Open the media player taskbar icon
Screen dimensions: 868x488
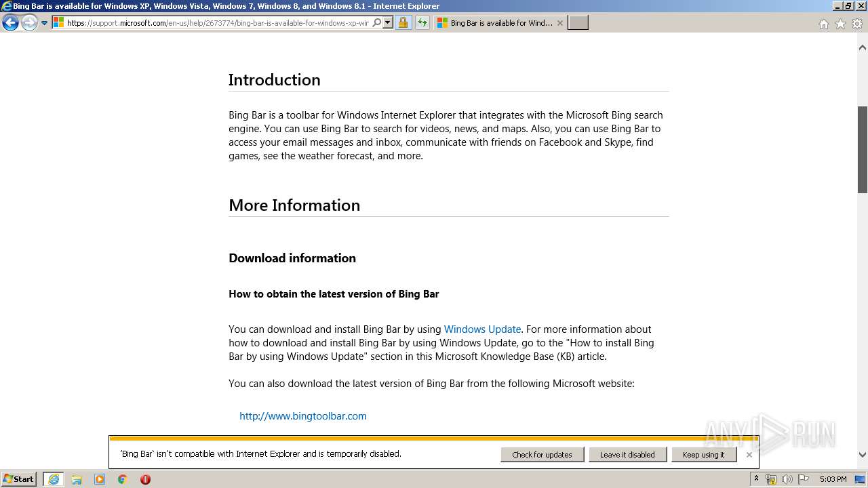tap(100, 479)
